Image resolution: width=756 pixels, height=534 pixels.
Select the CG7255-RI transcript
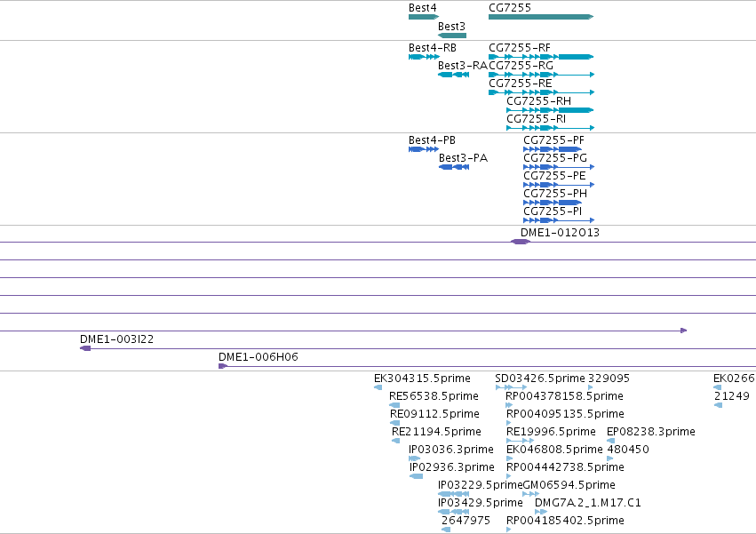click(551, 128)
